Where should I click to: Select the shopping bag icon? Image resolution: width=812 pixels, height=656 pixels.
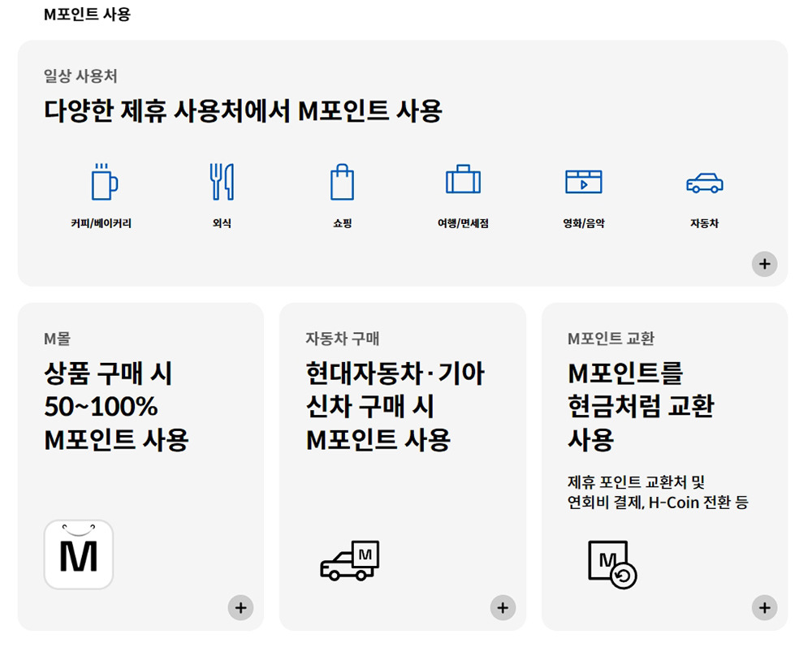pos(343,182)
